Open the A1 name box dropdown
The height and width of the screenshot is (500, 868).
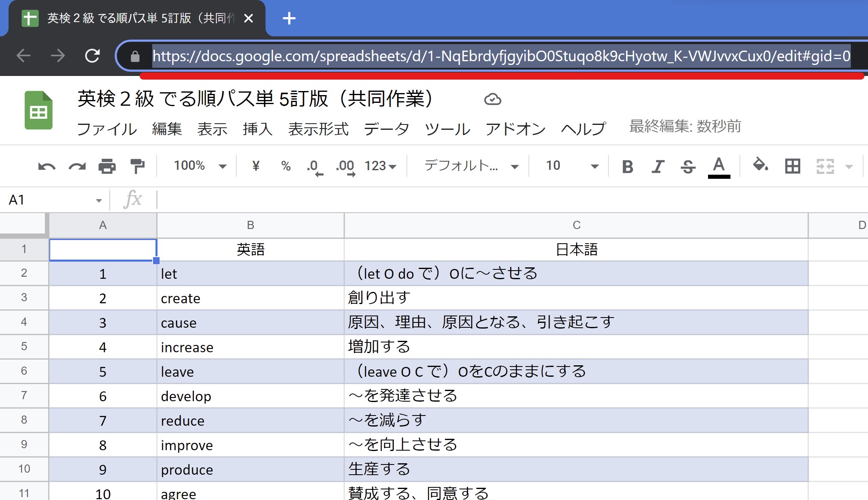[99, 200]
